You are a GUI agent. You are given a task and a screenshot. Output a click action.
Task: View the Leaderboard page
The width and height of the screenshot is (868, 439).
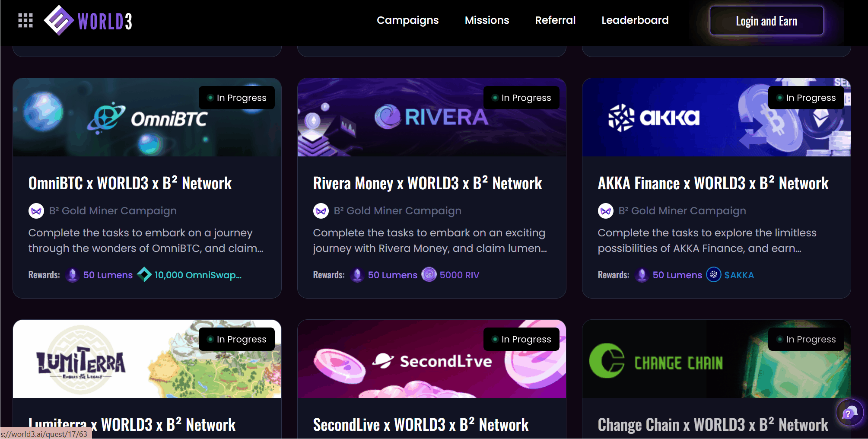tap(635, 20)
